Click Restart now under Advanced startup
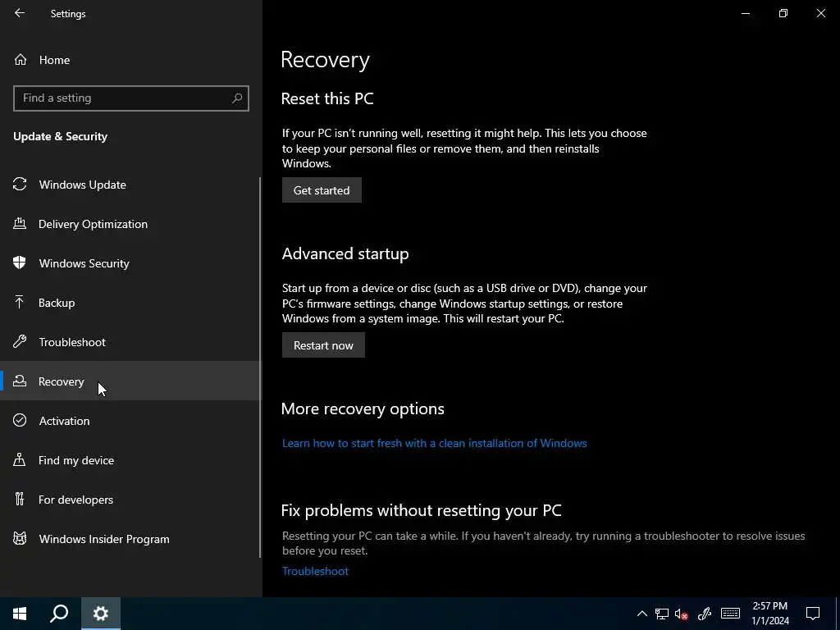Image resolution: width=840 pixels, height=630 pixels. (x=323, y=345)
